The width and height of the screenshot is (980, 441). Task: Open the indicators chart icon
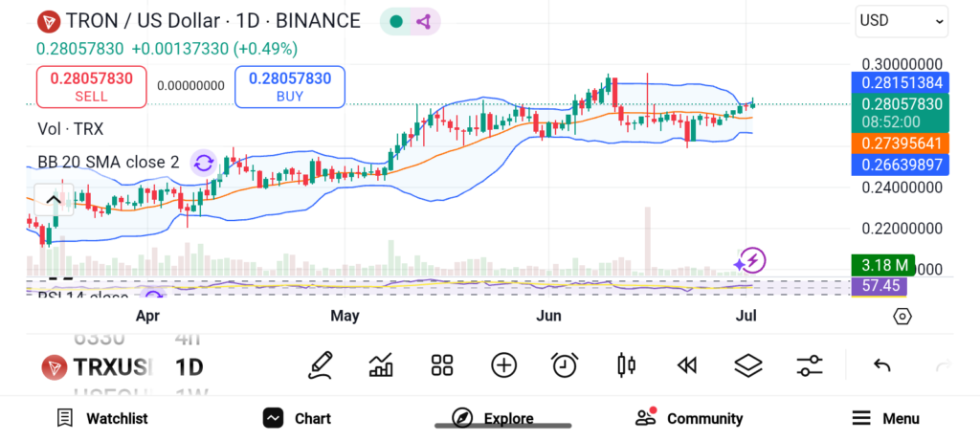[381, 365]
